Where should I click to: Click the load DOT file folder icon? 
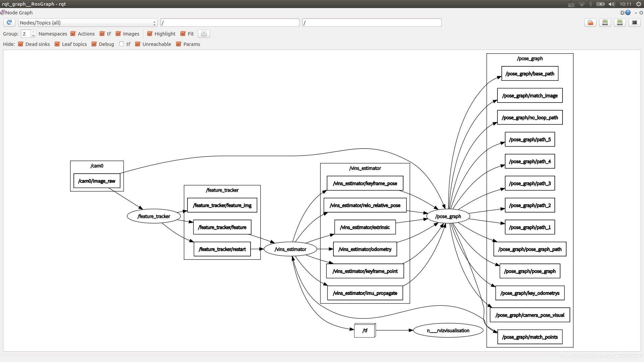(590, 22)
